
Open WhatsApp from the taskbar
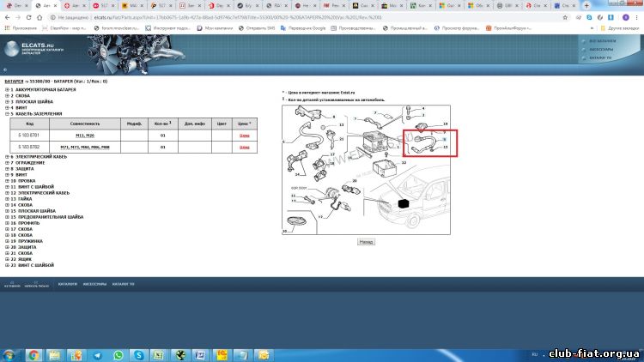(118, 355)
